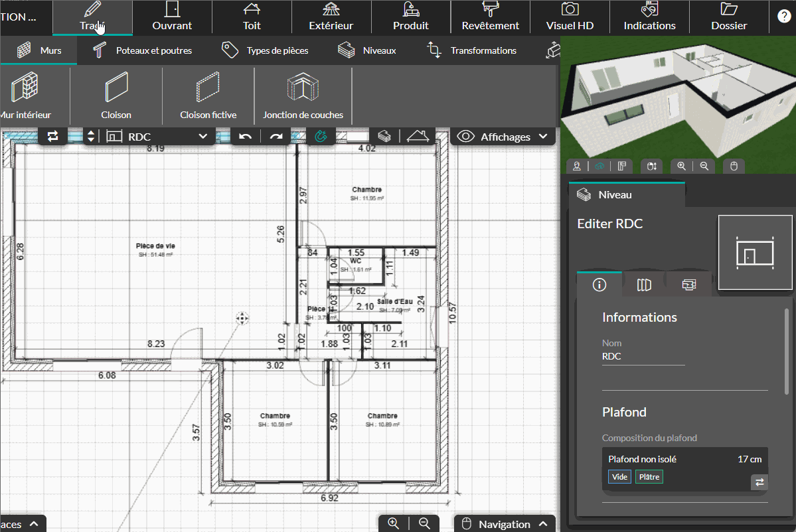Redo the last undone action
Image resolution: width=796 pixels, height=532 pixels.
[x=276, y=137]
